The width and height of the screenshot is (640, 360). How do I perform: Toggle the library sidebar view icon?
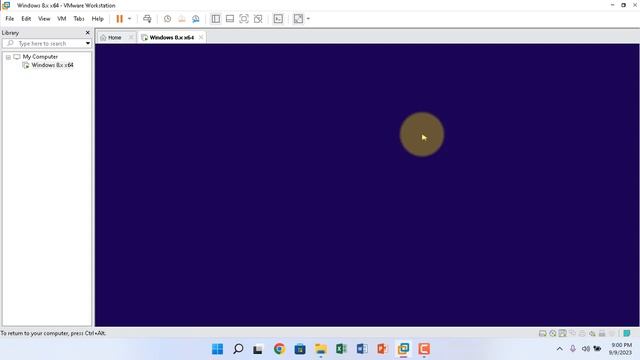click(216, 19)
